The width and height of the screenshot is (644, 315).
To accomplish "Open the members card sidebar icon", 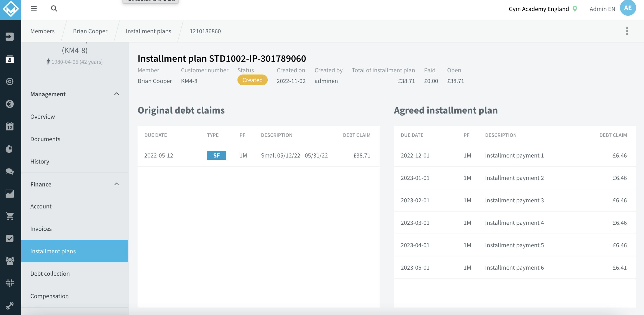I will point(10,59).
